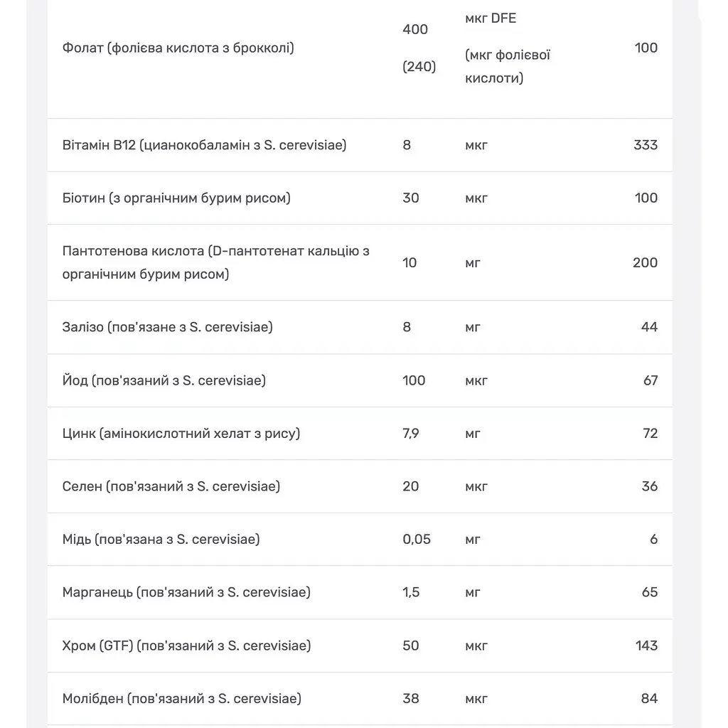Click the 333 percent value for B12

tap(646, 145)
